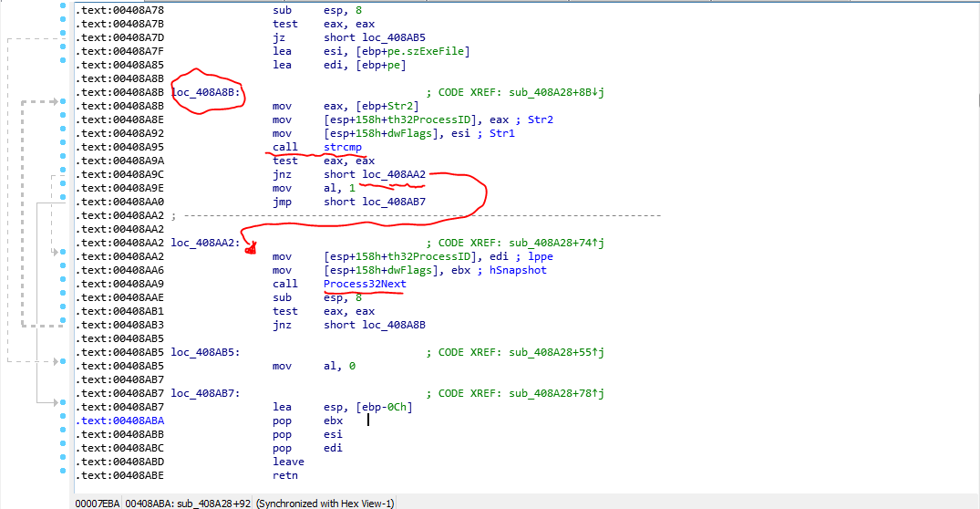Click address .text:00408ABE
Screen dimensions: 980x509
click(119, 475)
